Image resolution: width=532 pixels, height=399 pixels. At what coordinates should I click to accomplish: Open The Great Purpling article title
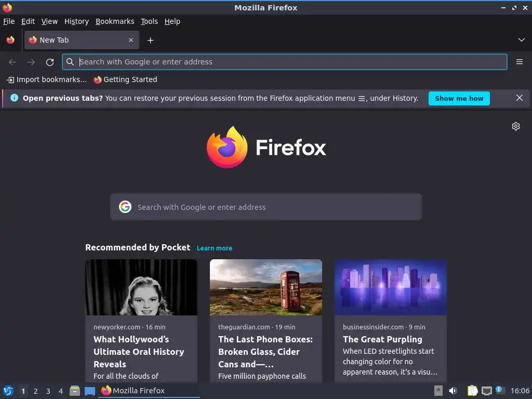click(x=382, y=339)
